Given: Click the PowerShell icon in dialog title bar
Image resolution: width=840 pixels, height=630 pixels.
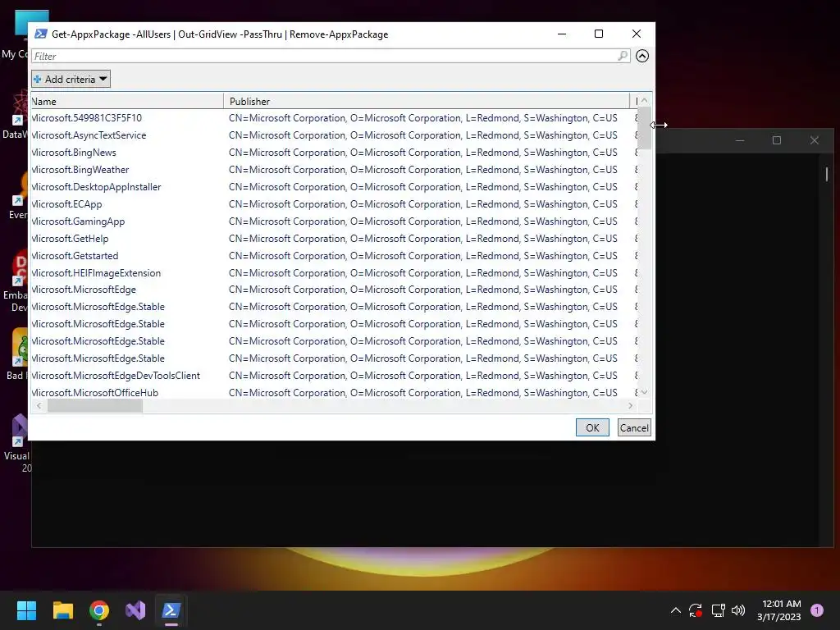Looking at the screenshot, I should [x=41, y=34].
